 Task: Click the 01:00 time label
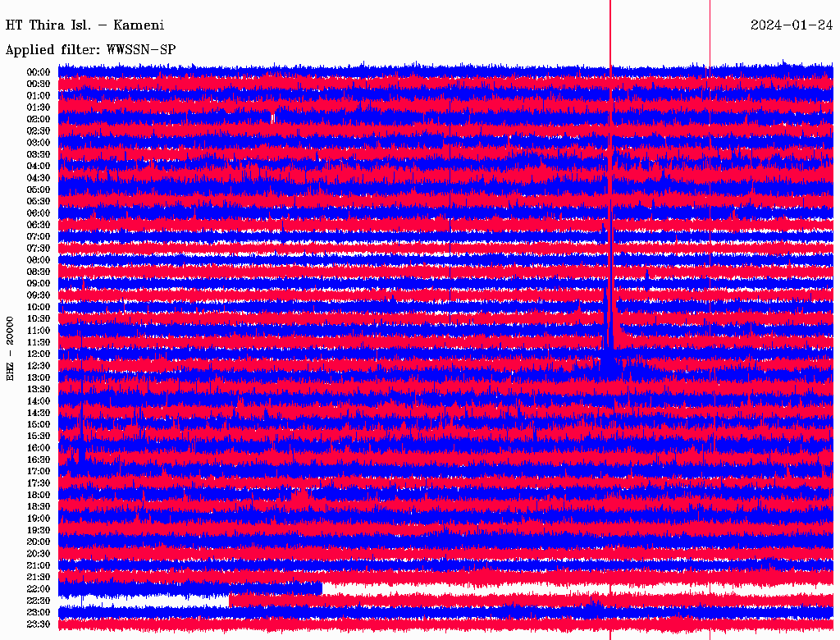coord(39,96)
